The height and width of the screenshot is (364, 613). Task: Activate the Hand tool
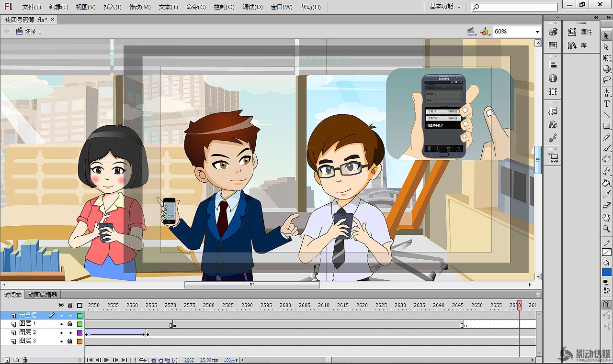click(607, 218)
